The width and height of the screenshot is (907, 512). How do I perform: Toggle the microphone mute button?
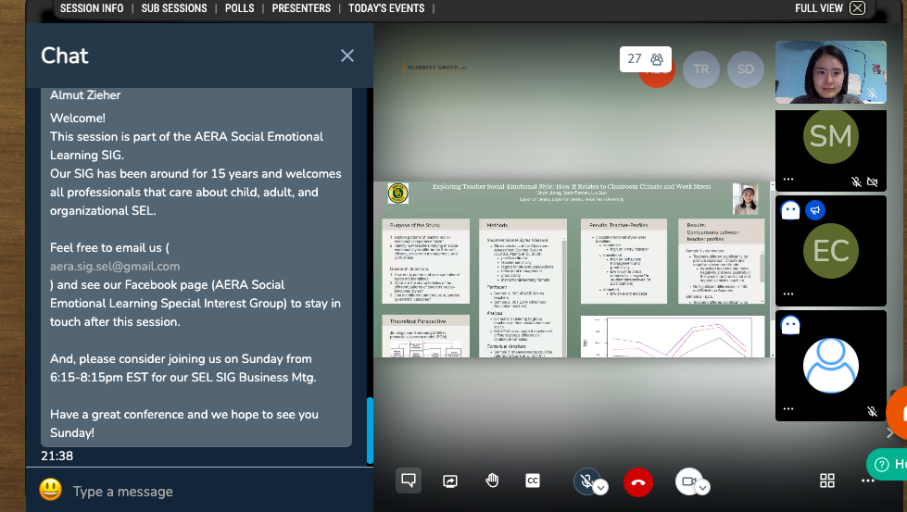[x=587, y=481]
